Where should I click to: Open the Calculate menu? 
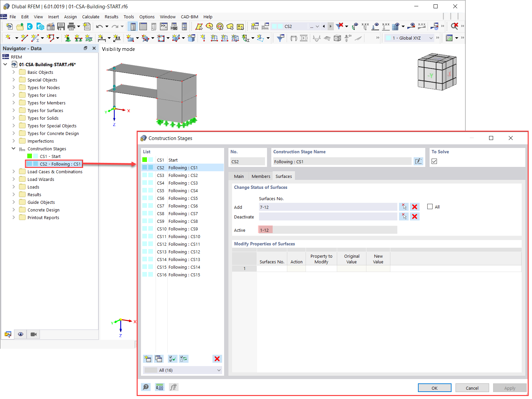[91, 17]
